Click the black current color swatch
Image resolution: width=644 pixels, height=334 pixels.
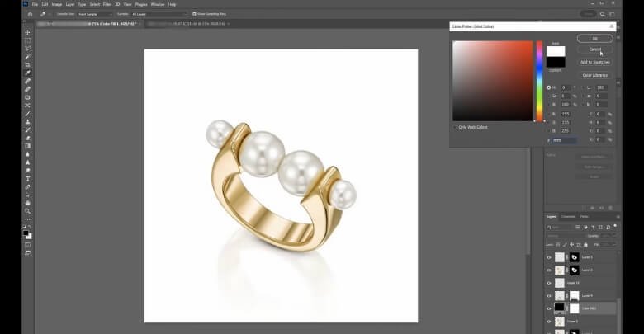556,62
